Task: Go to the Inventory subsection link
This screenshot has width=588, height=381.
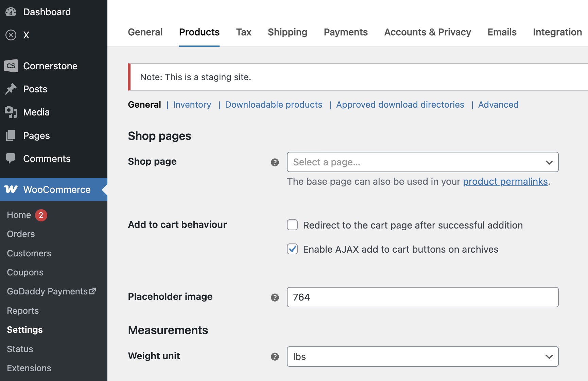Action: tap(192, 105)
